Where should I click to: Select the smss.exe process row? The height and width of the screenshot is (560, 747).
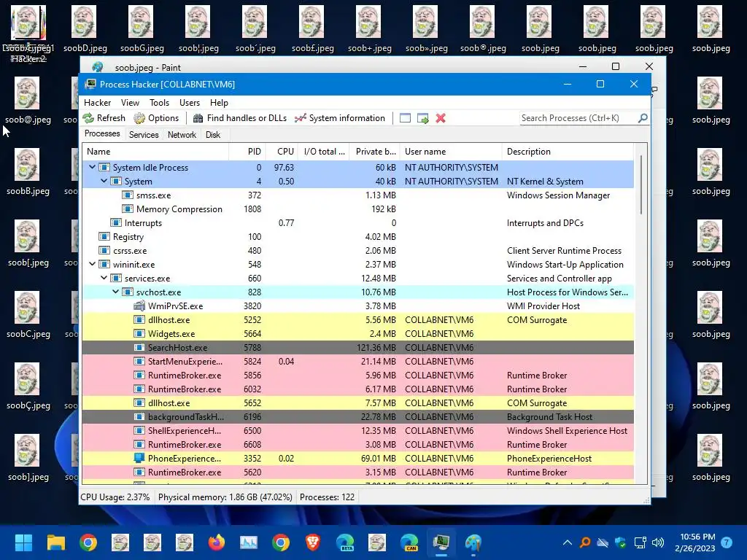[x=357, y=195]
